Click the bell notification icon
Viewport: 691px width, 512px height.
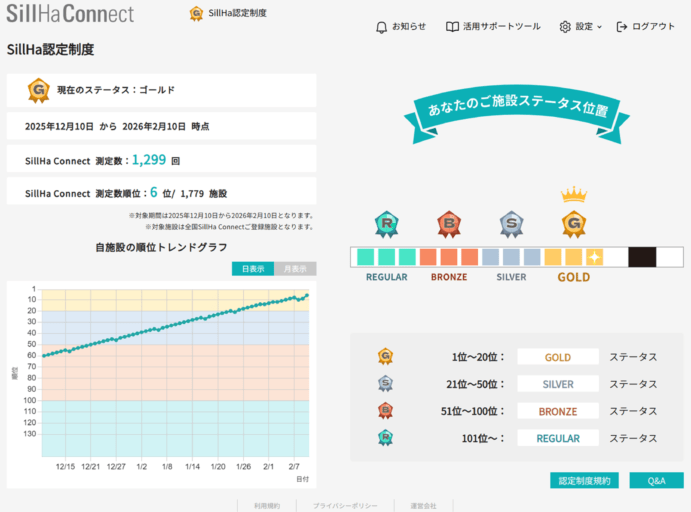381,27
